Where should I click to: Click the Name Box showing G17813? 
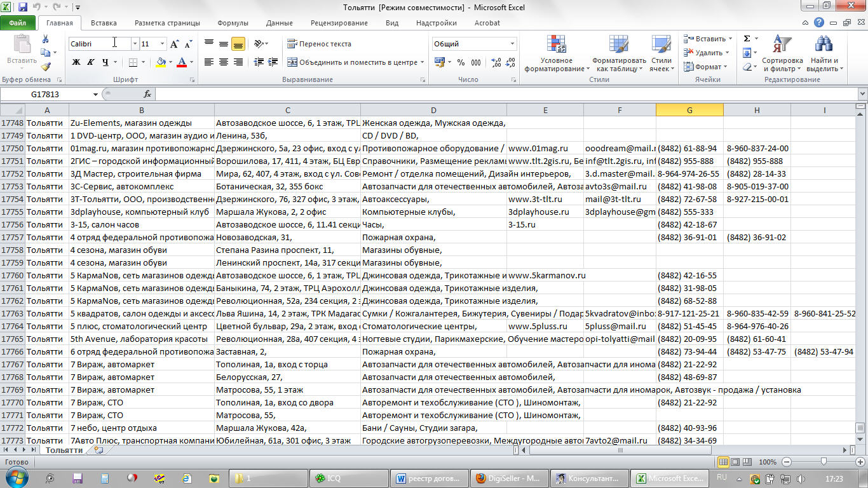point(46,94)
